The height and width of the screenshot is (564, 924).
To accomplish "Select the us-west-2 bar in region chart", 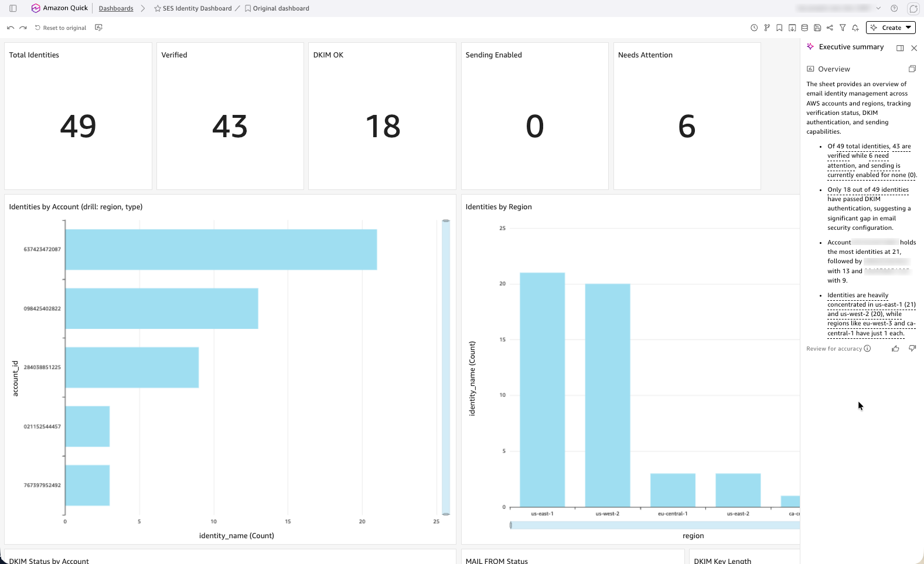I will point(608,395).
